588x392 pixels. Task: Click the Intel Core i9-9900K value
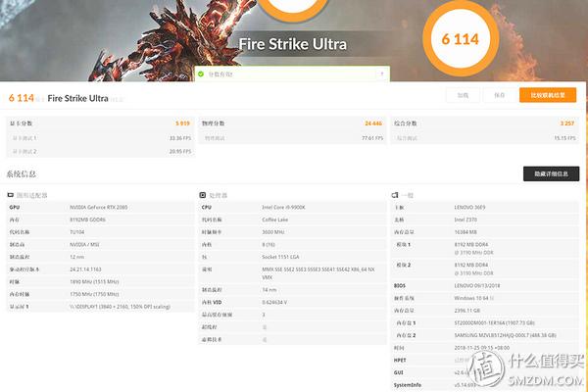pos(283,207)
